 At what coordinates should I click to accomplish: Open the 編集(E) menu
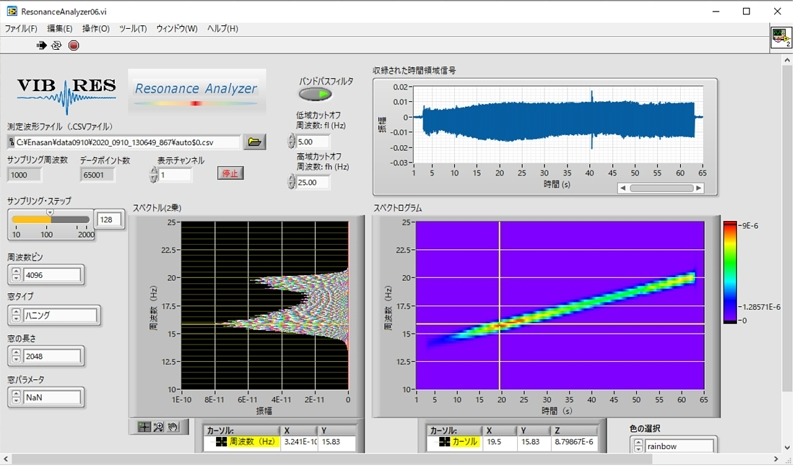[60, 29]
